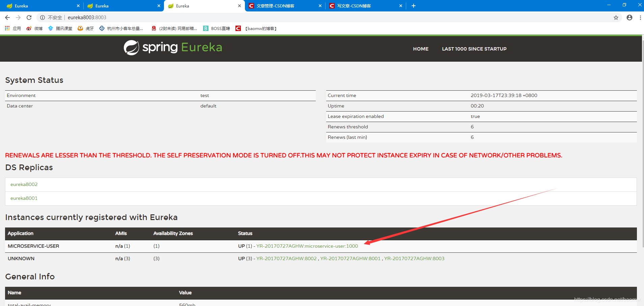Reload the Eureka page
The image size is (644, 306).
(x=29, y=18)
